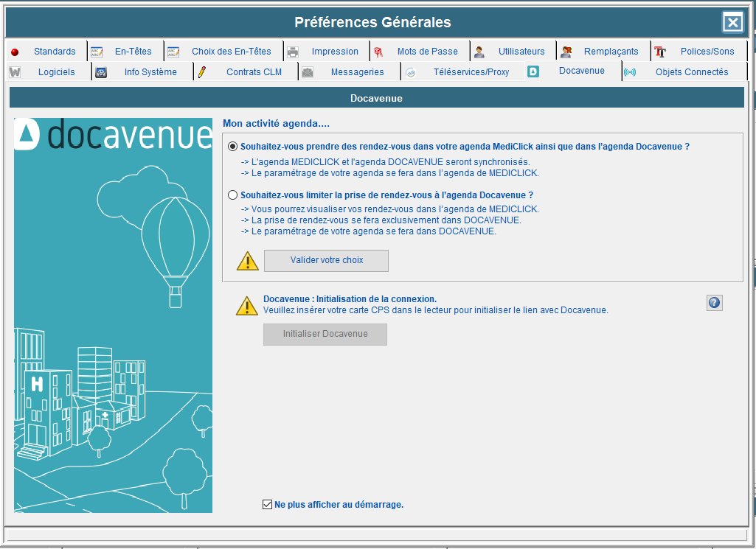Click the W icon beside Logiciels
This screenshot has height=549, width=756.
point(15,72)
